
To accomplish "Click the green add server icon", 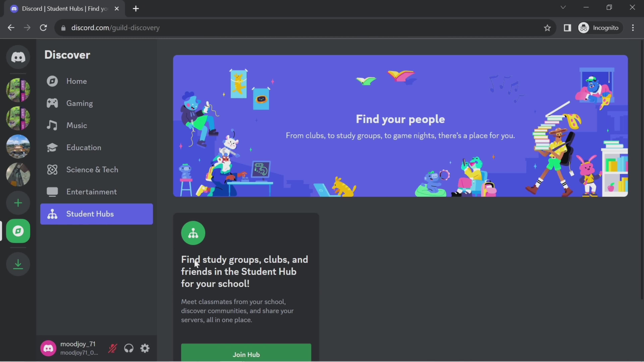I will pyautogui.click(x=18, y=203).
